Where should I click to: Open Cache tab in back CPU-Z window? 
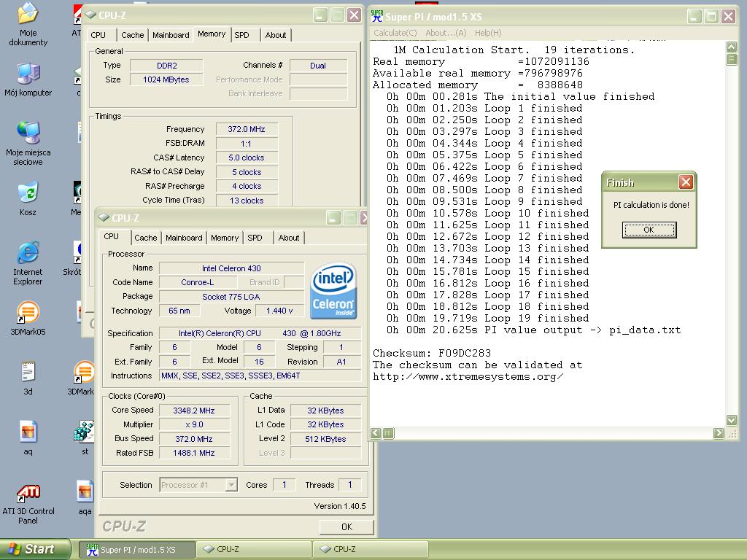click(x=133, y=35)
